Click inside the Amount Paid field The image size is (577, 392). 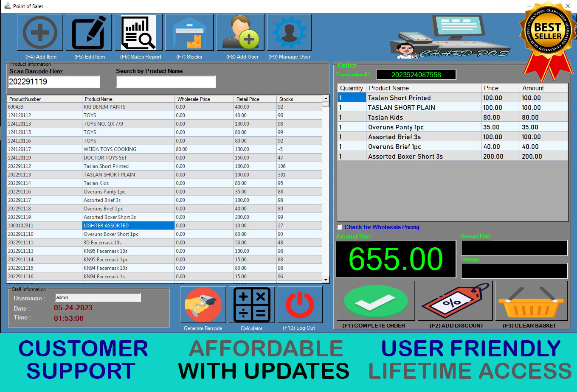(514, 248)
